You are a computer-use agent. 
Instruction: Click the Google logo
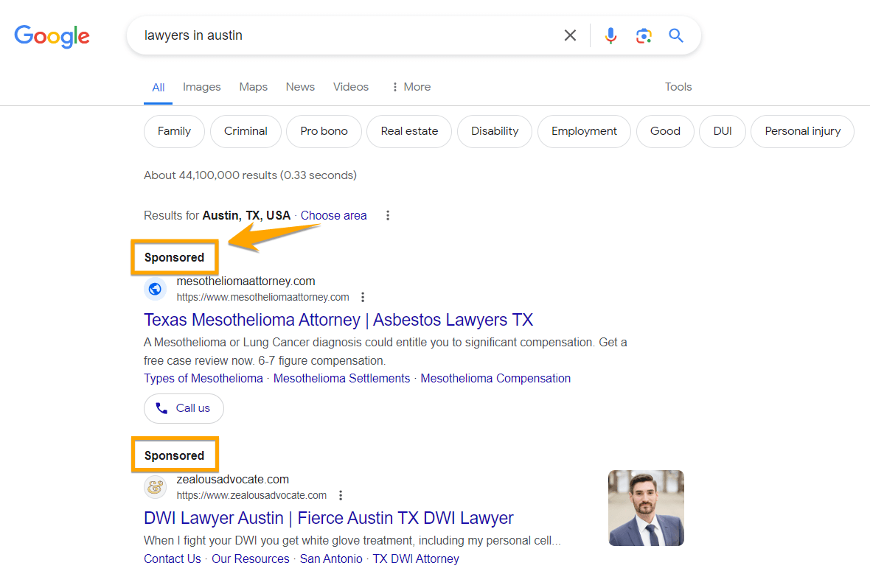[x=52, y=36]
